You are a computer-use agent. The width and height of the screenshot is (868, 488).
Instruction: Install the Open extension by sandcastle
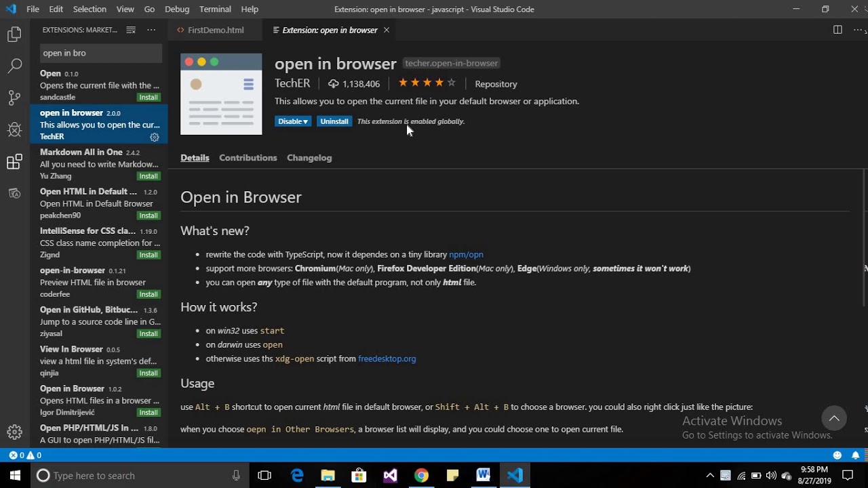pyautogui.click(x=149, y=98)
